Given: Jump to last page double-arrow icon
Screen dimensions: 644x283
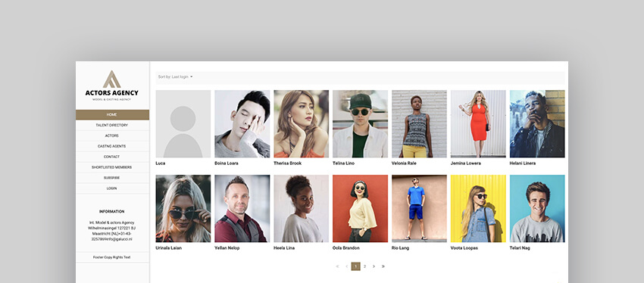Looking at the screenshot, I should tap(383, 266).
